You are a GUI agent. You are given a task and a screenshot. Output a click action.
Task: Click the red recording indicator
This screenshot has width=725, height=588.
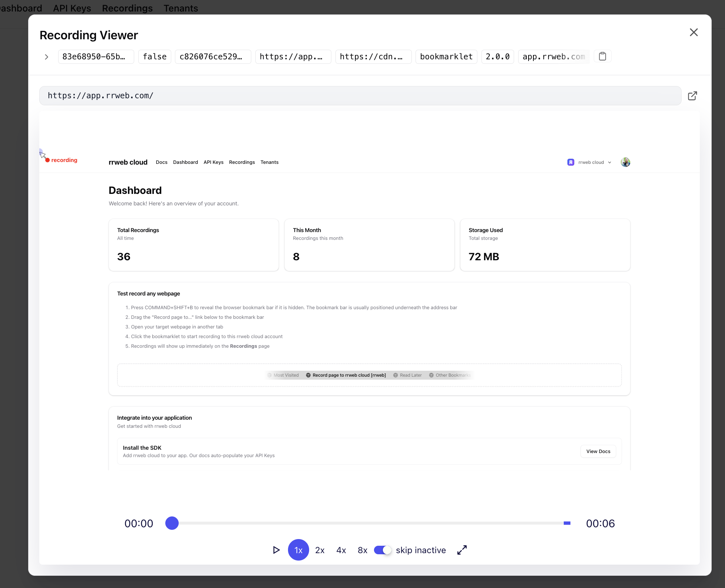[62, 160]
